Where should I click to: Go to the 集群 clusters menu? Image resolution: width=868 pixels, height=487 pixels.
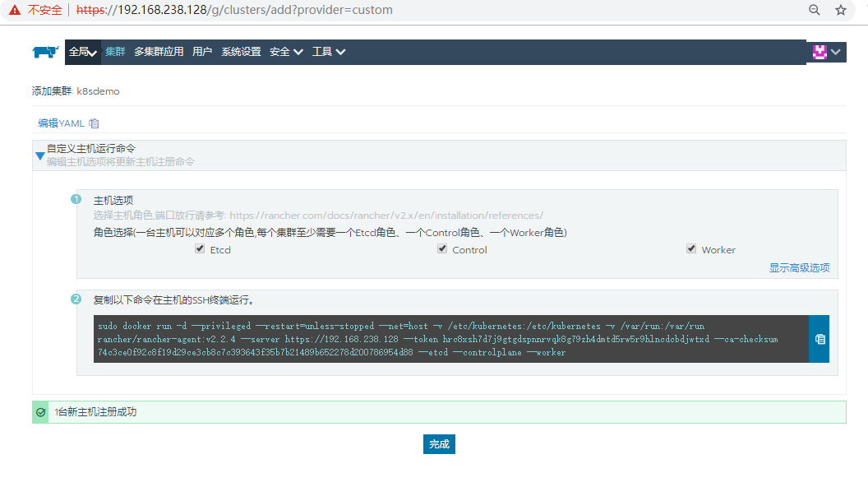click(x=115, y=52)
